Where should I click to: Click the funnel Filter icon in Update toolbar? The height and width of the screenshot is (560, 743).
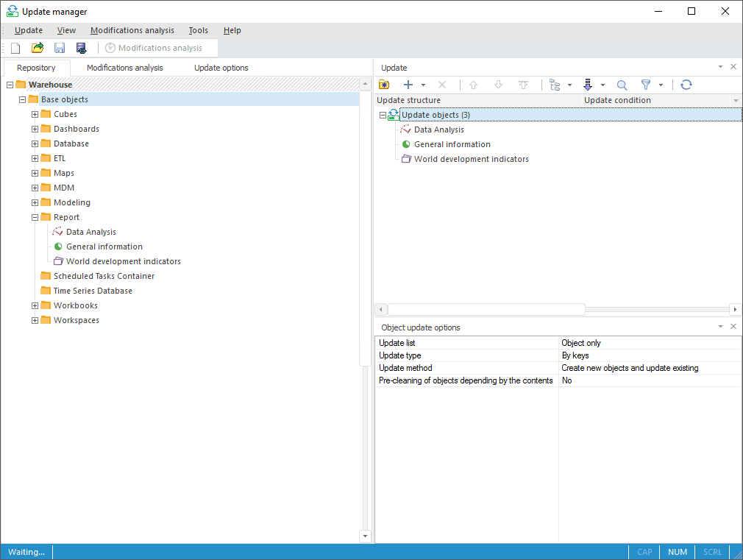coord(646,85)
